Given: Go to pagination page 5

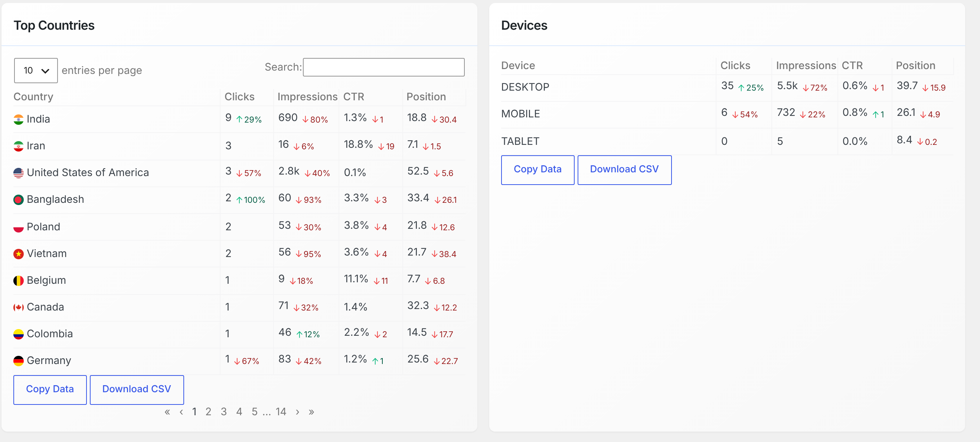Looking at the screenshot, I should click(255, 412).
